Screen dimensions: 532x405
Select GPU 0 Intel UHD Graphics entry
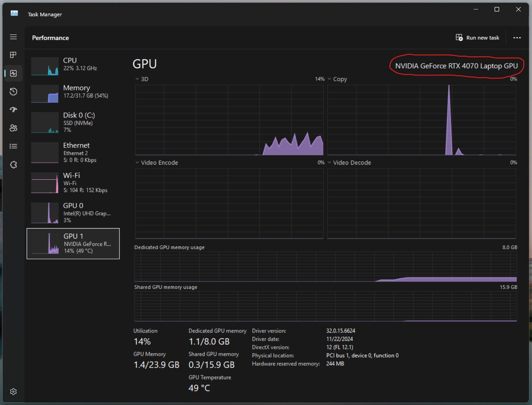point(73,213)
